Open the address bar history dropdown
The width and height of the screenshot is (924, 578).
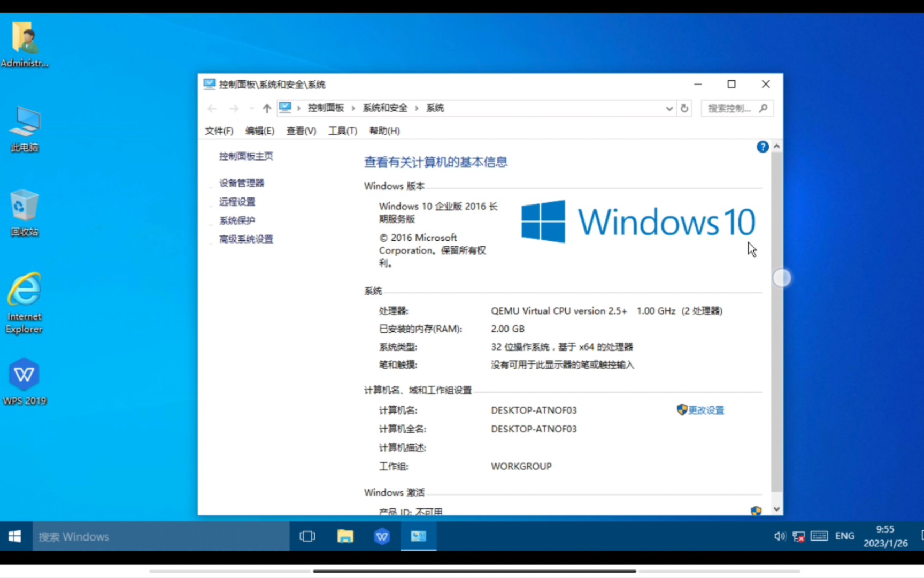pyautogui.click(x=669, y=108)
